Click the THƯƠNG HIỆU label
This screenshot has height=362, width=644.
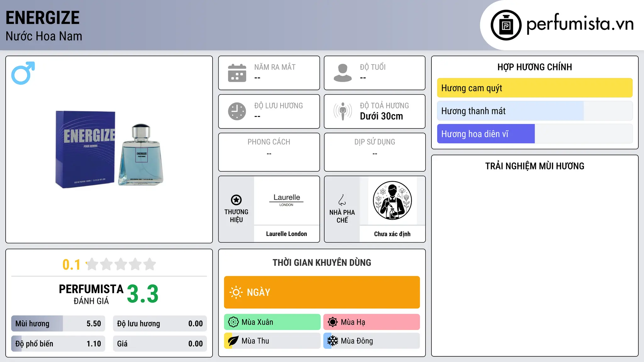[236, 216]
